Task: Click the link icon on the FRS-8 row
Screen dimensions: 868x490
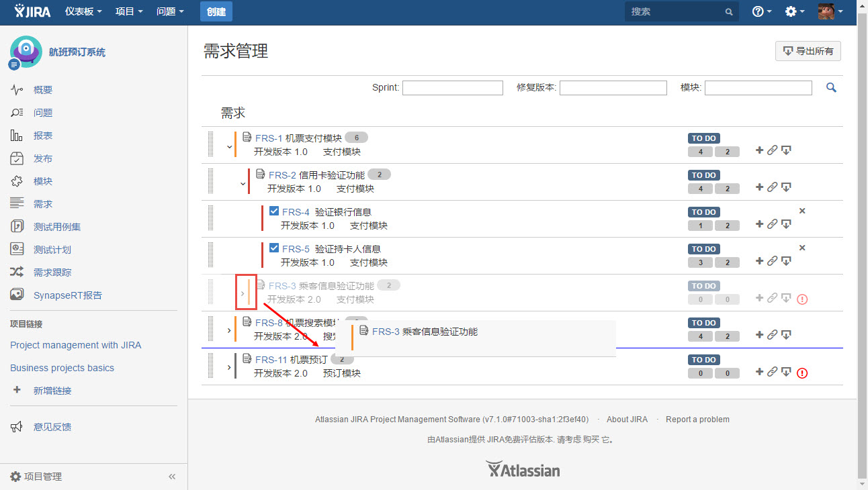Action: pyautogui.click(x=772, y=335)
